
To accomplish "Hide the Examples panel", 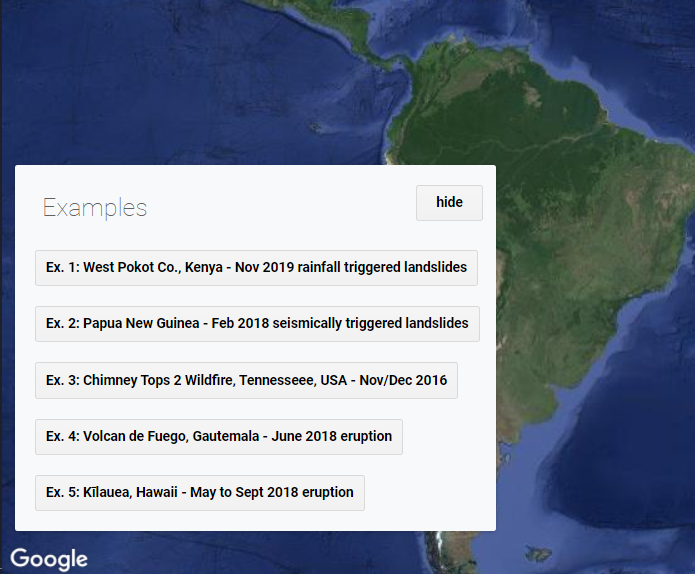I will pyautogui.click(x=449, y=202).
